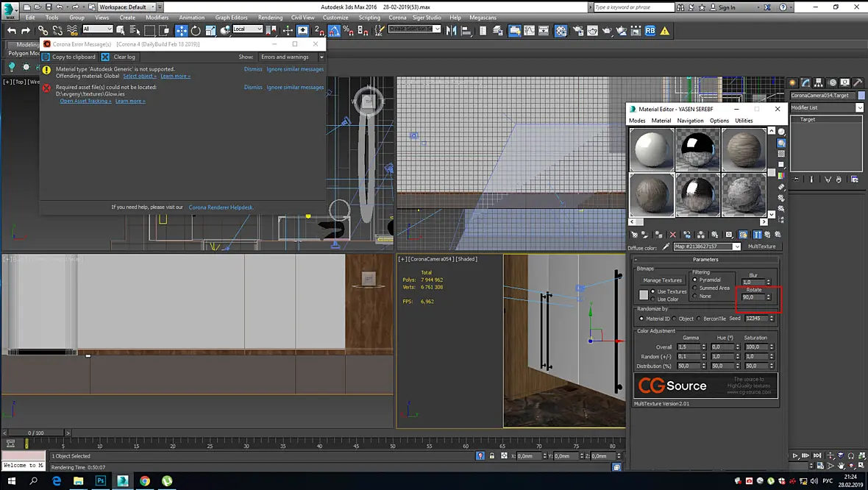
Task: Open the Corona menu
Action: (397, 18)
